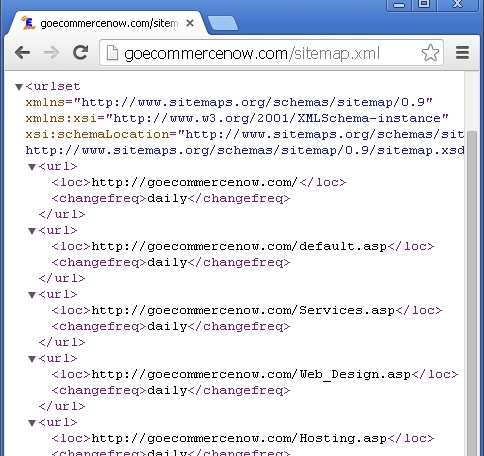The height and width of the screenshot is (456, 484).
Task: Open a new tab
Action: tap(223, 23)
